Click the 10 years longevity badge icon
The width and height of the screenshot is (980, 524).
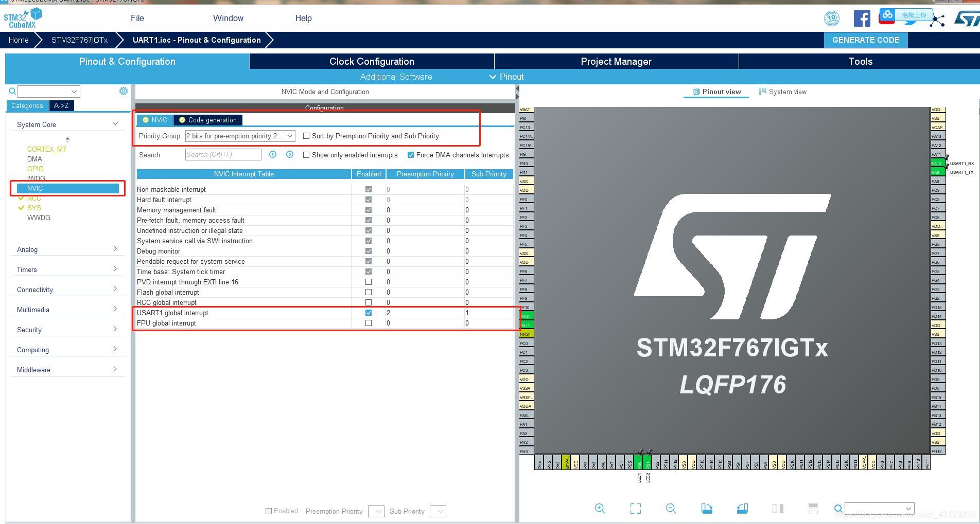point(832,19)
